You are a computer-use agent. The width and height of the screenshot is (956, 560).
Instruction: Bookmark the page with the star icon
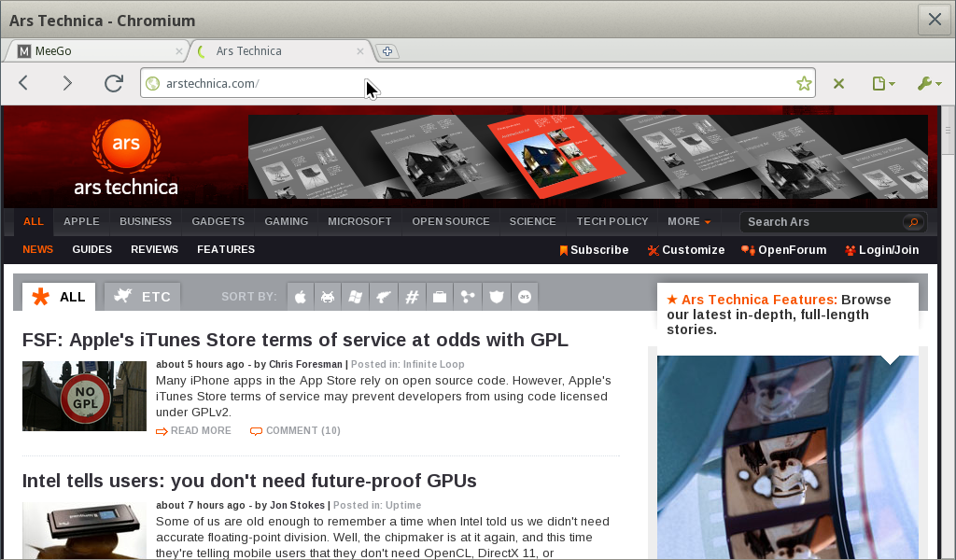[804, 83]
